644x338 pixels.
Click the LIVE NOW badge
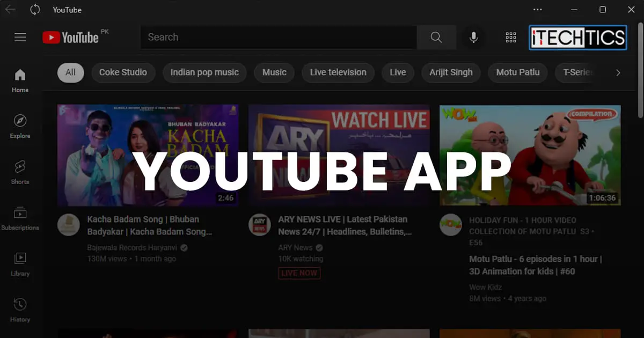point(299,273)
